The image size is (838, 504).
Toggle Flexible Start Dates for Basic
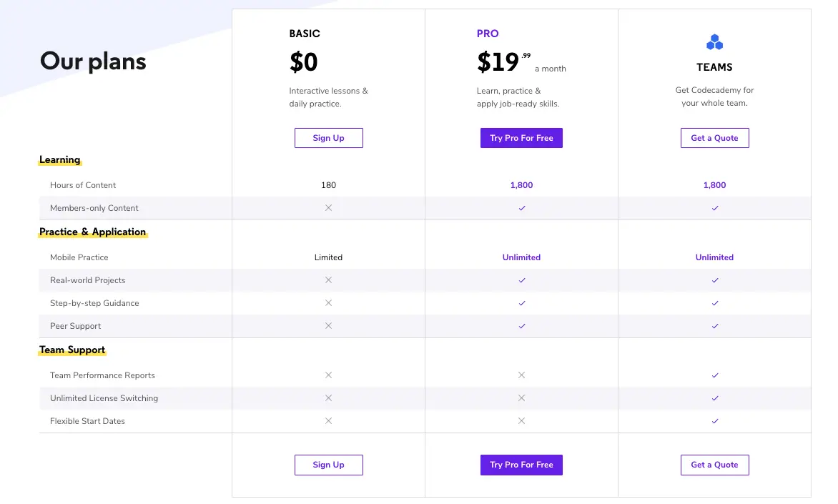[x=328, y=421]
